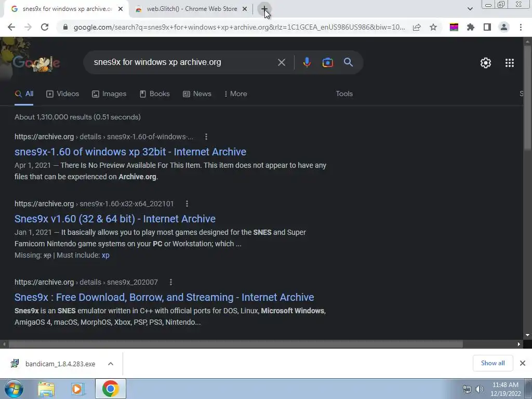The width and height of the screenshot is (532, 399).
Task: Open the web.Glitch extension icon
Action: coord(454,27)
